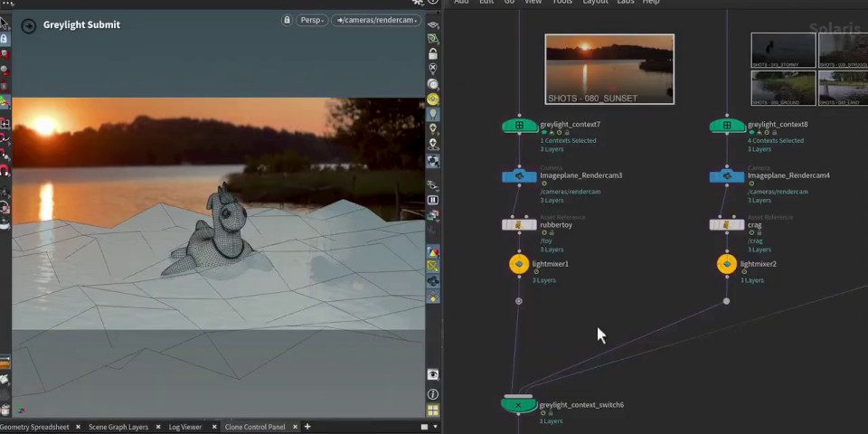
Task: Toggle the padlock icon in the right display toolbar
Action: coord(433,53)
